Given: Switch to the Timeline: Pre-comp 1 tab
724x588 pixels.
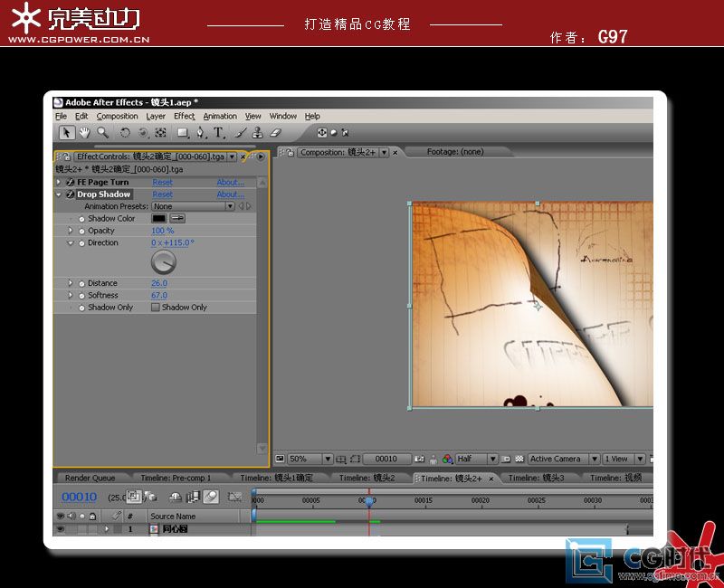Looking at the screenshot, I should (x=176, y=479).
